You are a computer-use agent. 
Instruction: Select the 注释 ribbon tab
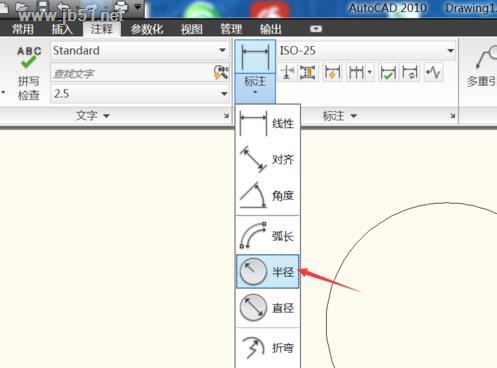pyautogui.click(x=102, y=29)
